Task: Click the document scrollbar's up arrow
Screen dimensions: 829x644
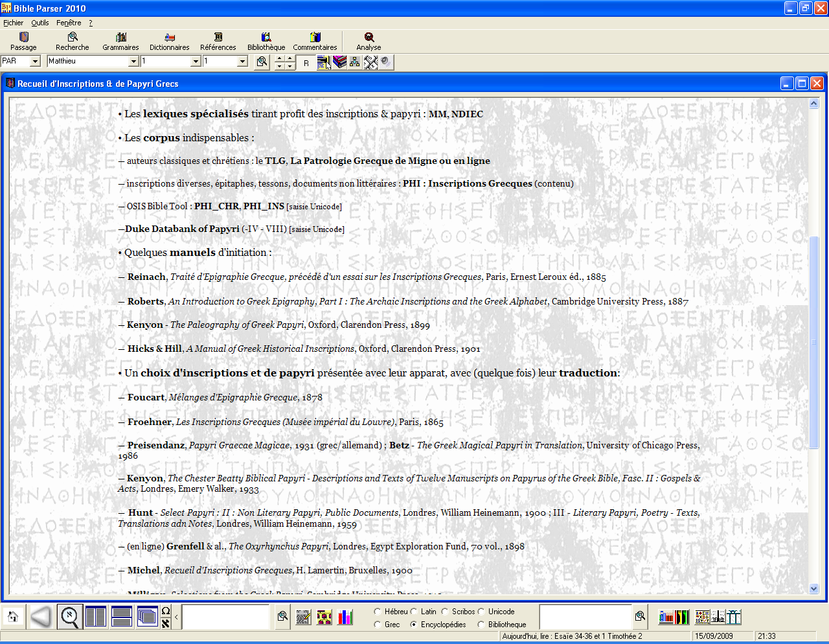Action: point(814,104)
